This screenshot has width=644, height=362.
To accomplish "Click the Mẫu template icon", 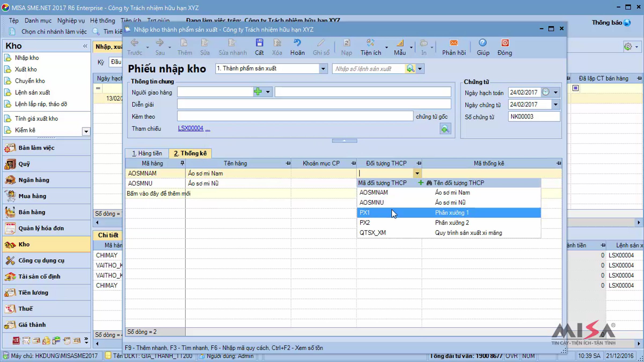I will [400, 43].
